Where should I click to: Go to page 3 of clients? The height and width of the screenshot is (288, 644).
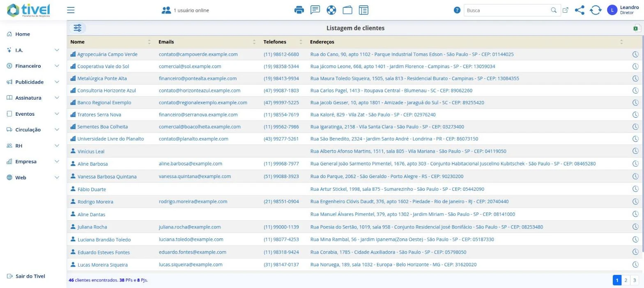coord(635,280)
